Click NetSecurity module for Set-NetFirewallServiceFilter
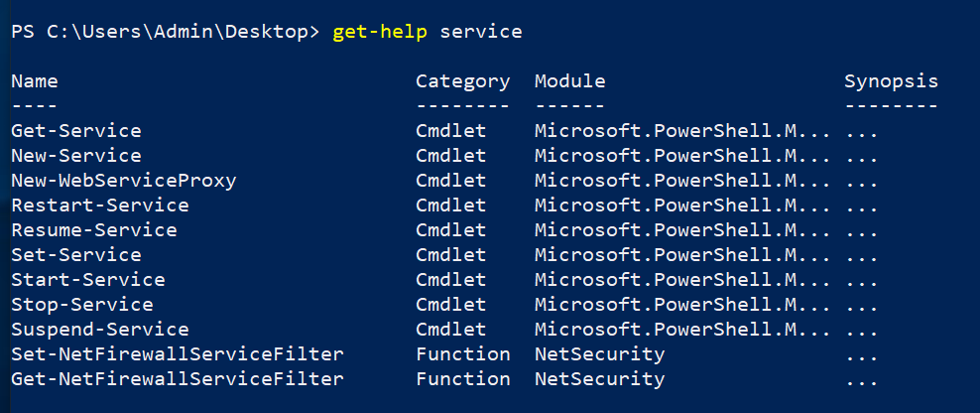 (600, 354)
